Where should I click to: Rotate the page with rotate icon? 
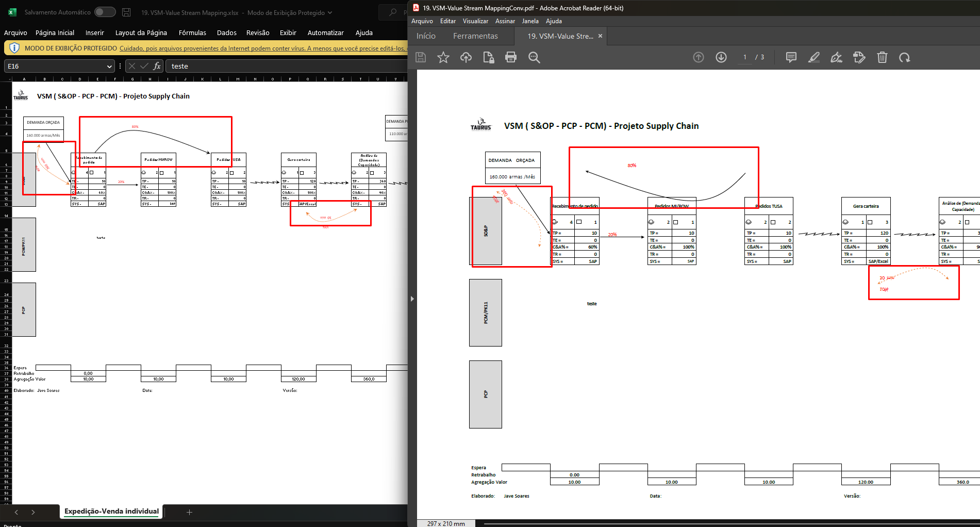[905, 57]
